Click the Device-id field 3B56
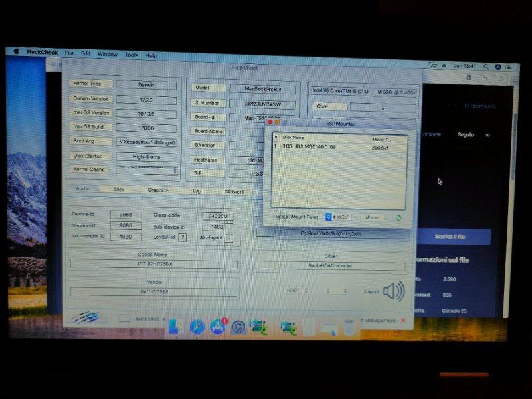This screenshot has width=532, height=399. click(126, 214)
